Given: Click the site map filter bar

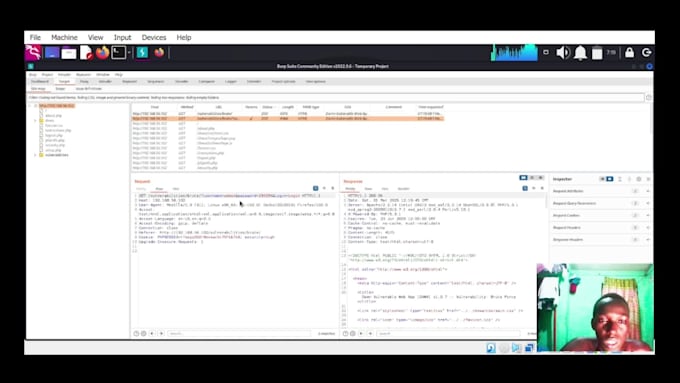Looking at the screenshot, I should [336, 98].
